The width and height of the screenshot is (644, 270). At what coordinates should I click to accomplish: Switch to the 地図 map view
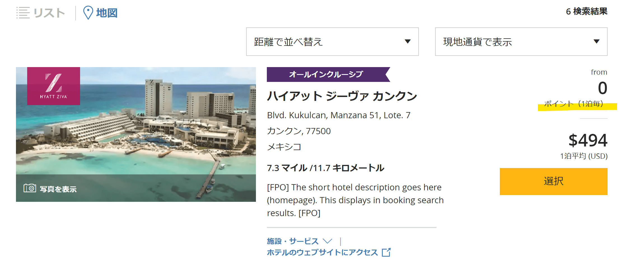click(x=101, y=13)
